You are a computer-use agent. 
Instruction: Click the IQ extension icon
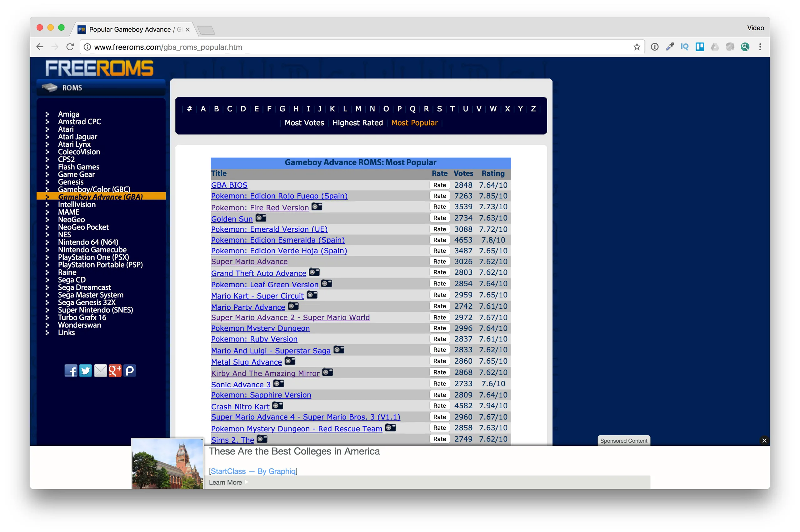684,47
